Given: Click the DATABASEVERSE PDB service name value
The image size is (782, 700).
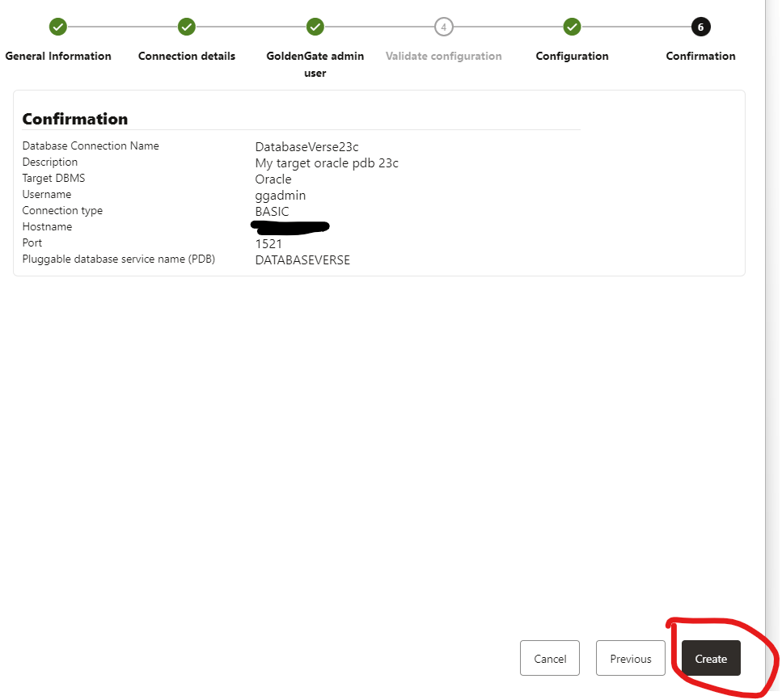Looking at the screenshot, I should 302,260.
